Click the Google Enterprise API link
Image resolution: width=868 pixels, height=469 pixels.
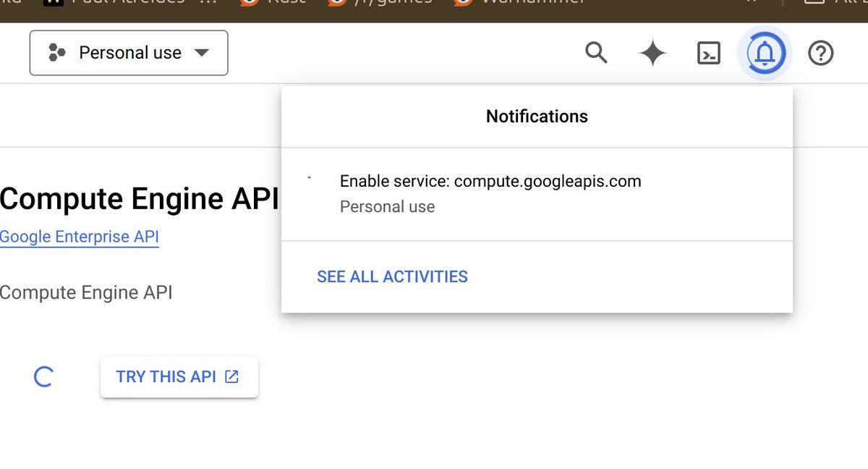80,237
